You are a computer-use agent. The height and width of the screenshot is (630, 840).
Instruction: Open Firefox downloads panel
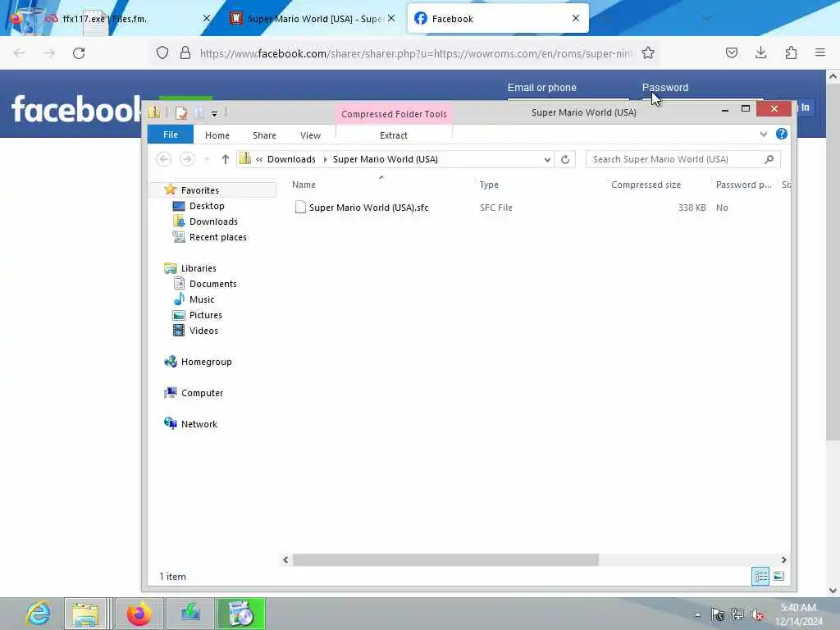[760, 52]
